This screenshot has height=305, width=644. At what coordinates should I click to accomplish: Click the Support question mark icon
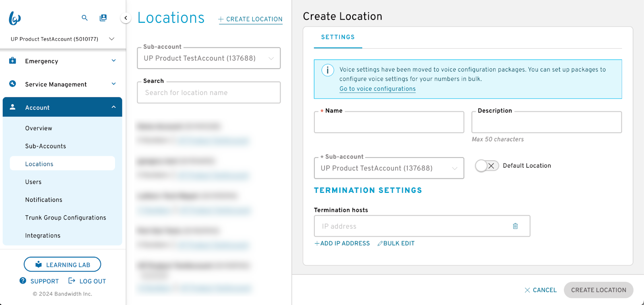pos(23,281)
